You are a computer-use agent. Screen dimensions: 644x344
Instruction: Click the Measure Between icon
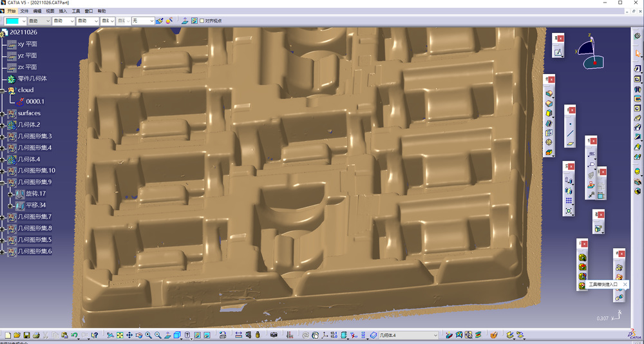238,335
